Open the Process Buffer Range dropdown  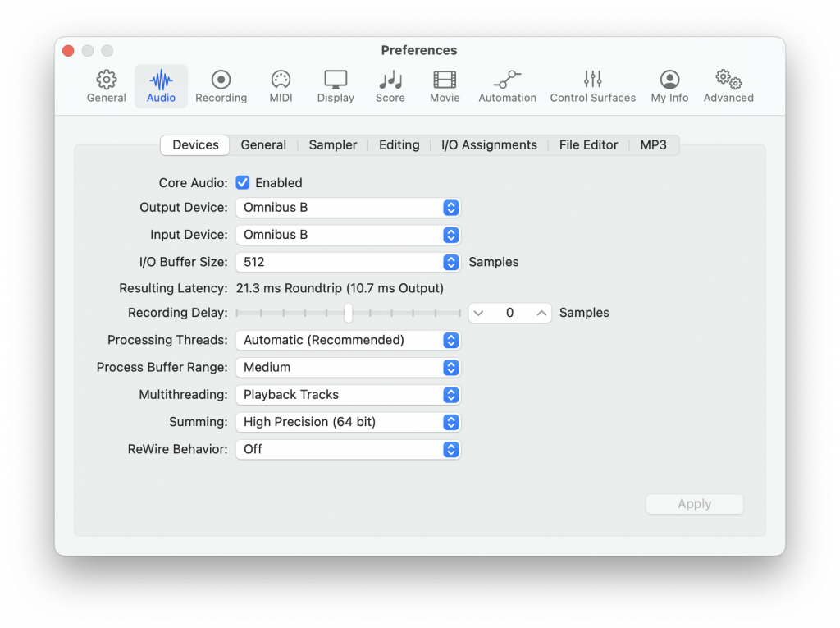[348, 368]
